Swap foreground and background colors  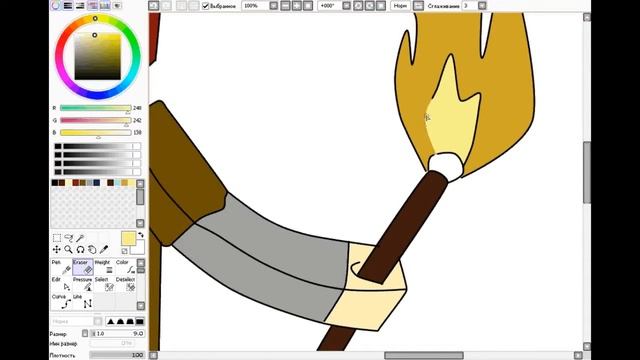coord(141,235)
